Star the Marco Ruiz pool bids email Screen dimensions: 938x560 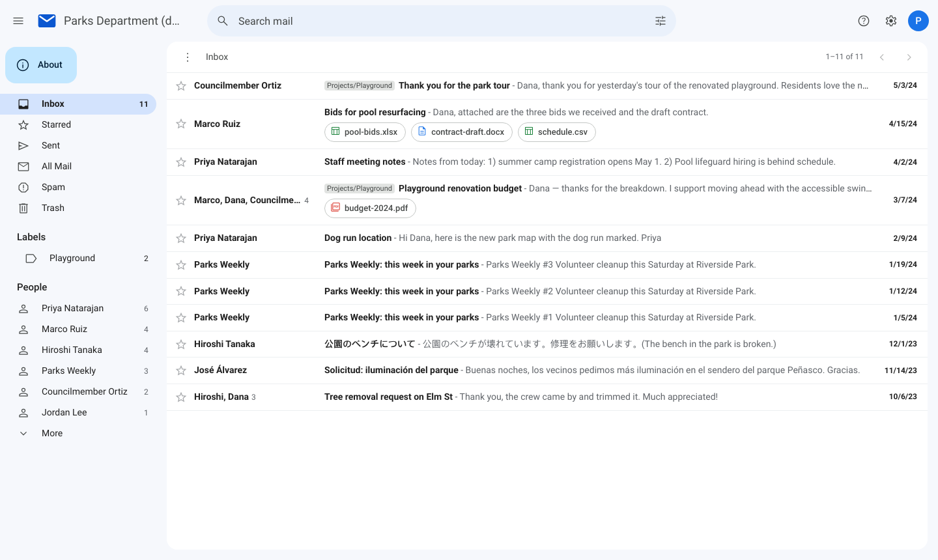point(181,124)
